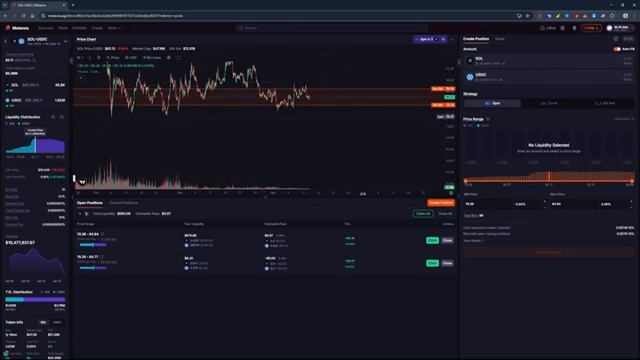
Task: Click the SOL amount input field
Action: (549, 61)
